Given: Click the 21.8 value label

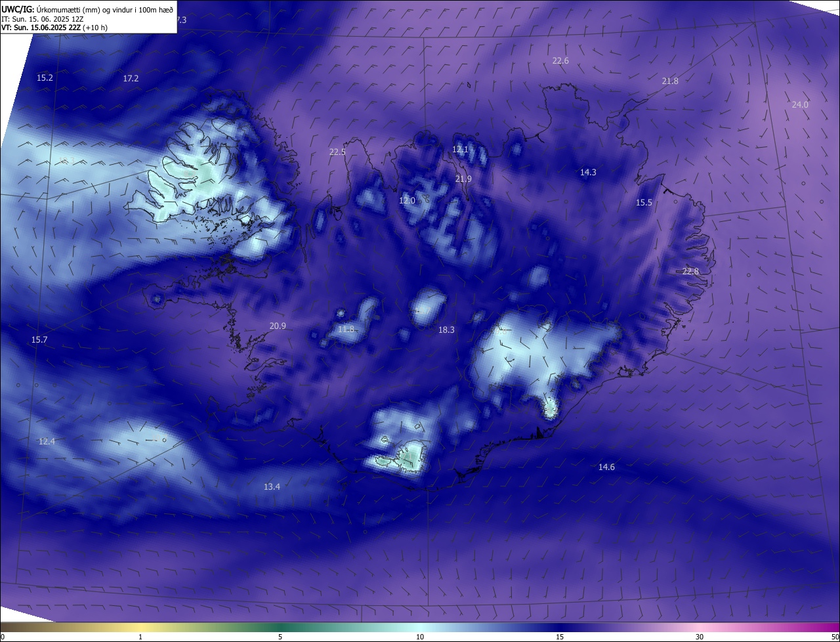Looking at the screenshot, I should tap(670, 81).
